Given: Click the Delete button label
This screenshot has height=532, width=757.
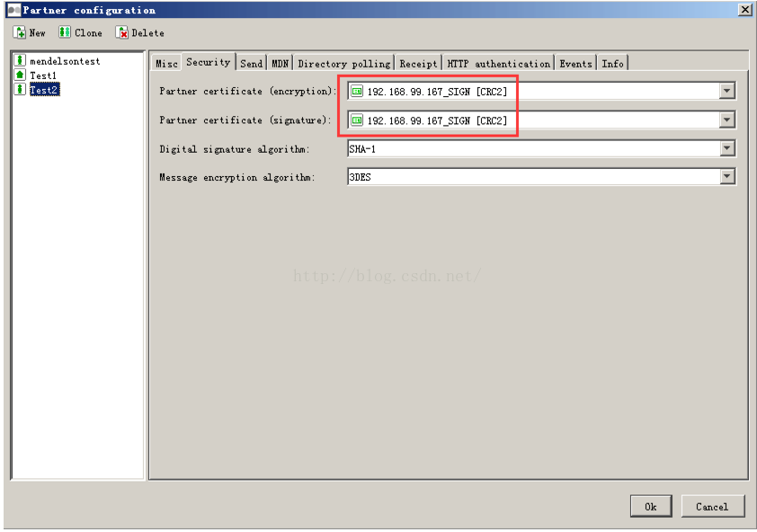Looking at the screenshot, I should tap(147, 33).
